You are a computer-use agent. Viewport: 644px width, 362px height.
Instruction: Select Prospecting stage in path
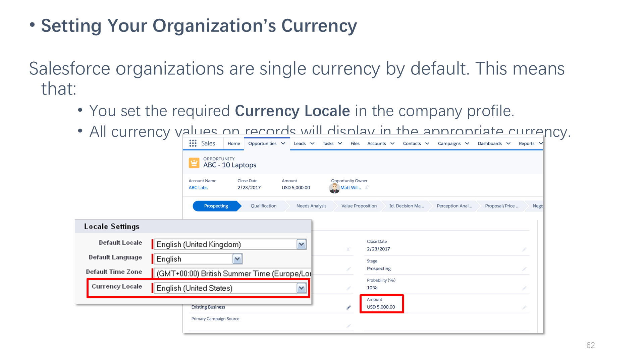216,206
